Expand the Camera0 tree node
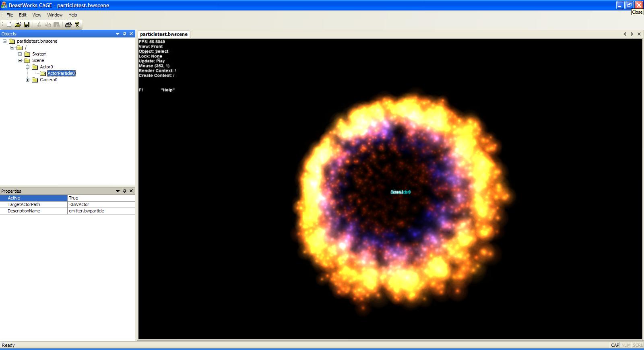Image resolution: width=644 pixels, height=350 pixels. pos(27,80)
